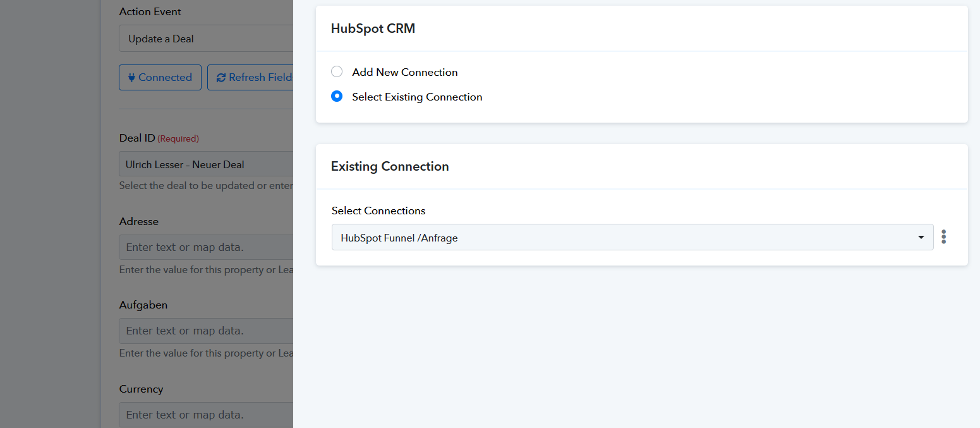Image resolution: width=980 pixels, height=428 pixels.
Task: Click the Deal ID label
Action: click(137, 138)
